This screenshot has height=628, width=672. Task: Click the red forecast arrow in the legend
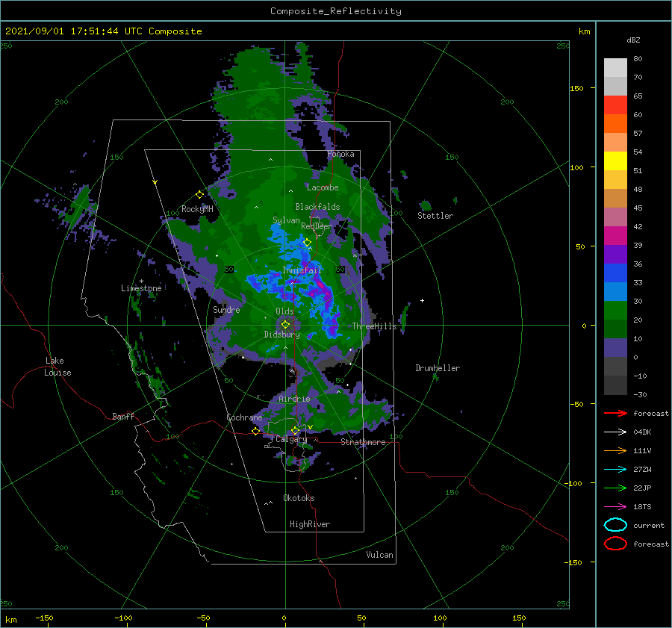tap(615, 413)
